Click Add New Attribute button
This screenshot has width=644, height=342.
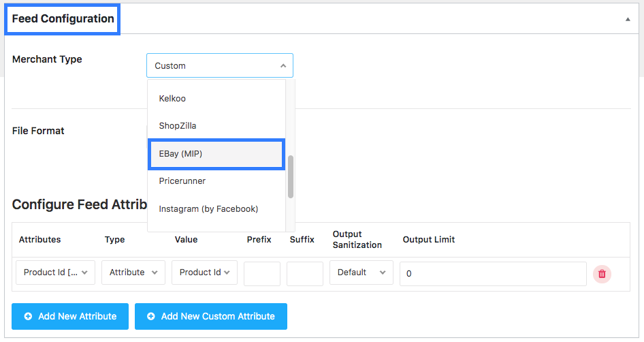click(x=70, y=316)
